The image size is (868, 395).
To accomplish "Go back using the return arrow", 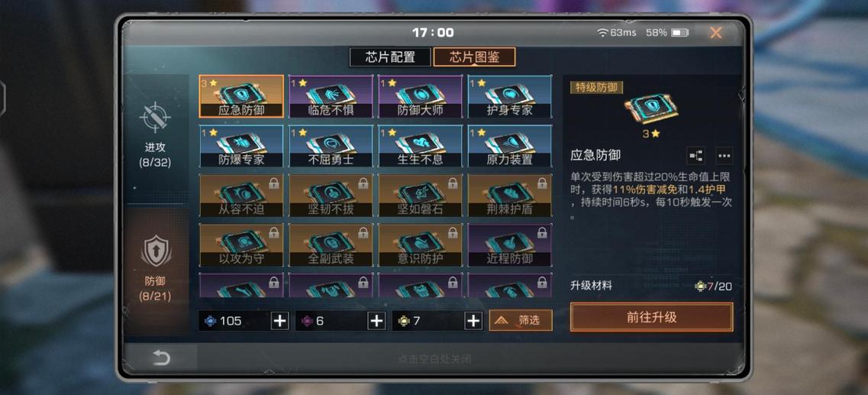I will [x=160, y=358].
